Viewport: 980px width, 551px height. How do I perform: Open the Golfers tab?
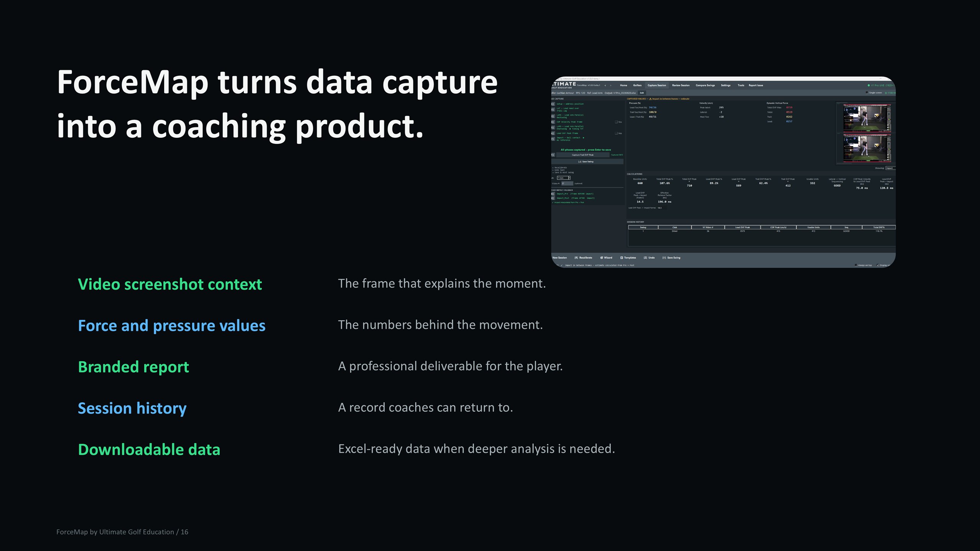tap(637, 85)
